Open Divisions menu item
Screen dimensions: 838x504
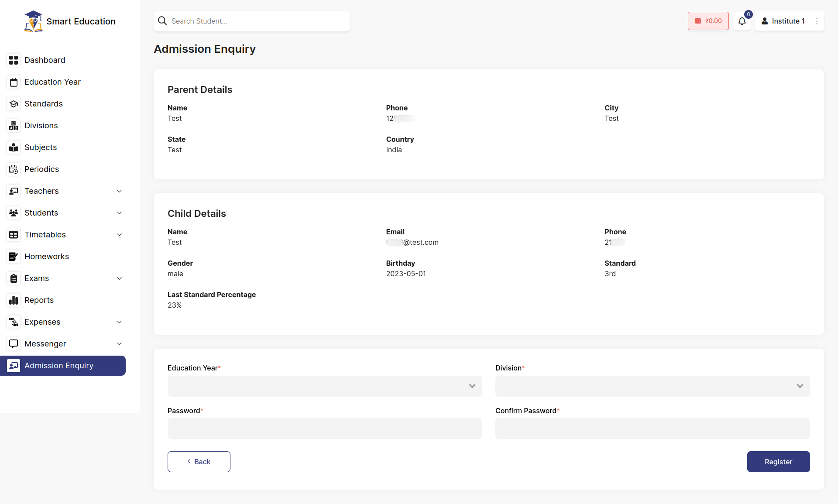63,126
